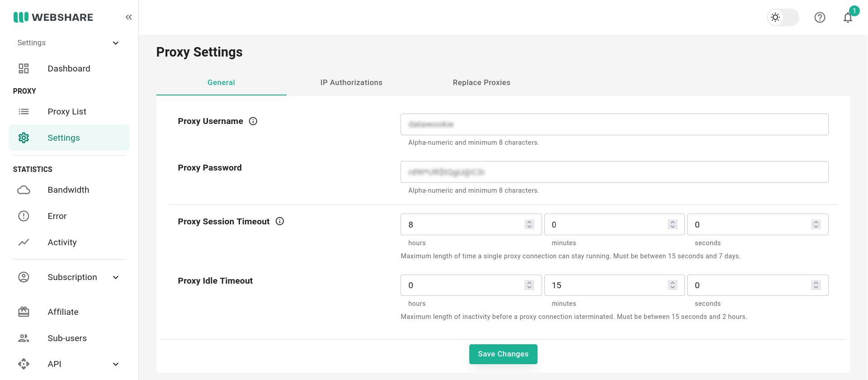Adjust session timeout hours stepper
868x380 pixels.
529,224
